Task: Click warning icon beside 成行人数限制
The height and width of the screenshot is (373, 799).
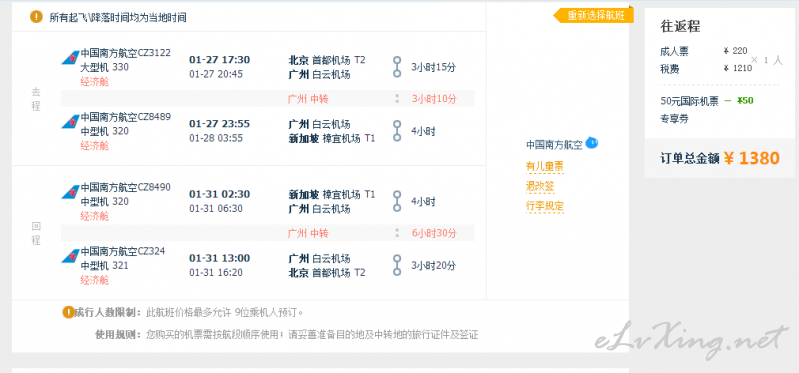Action: pos(68,311)
